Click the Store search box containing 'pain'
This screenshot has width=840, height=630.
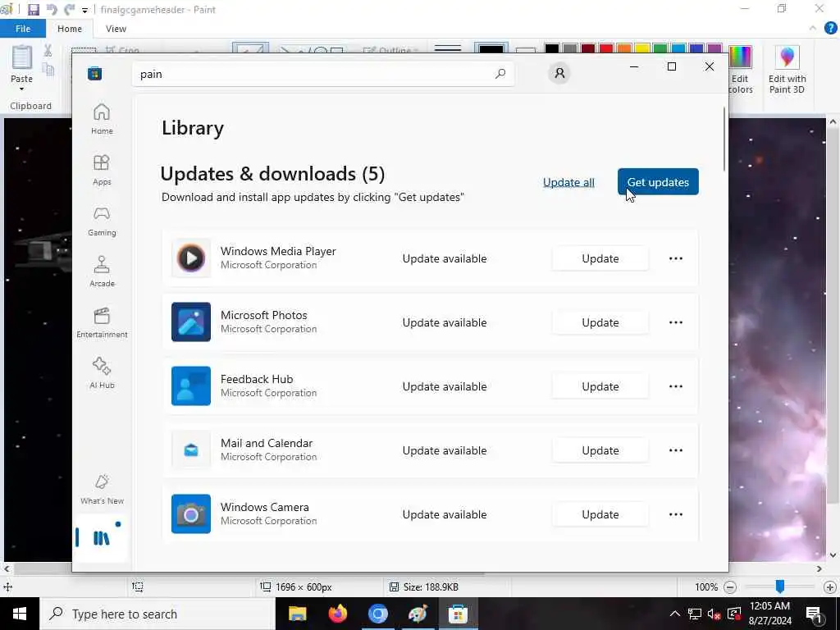coord(323,74)
